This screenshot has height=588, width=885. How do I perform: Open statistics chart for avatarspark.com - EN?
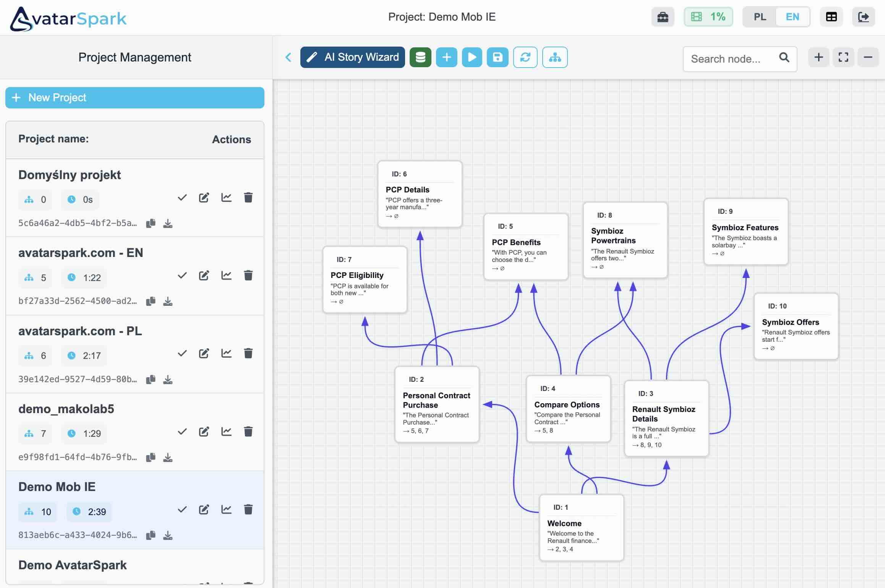click(x=226, y=275)
